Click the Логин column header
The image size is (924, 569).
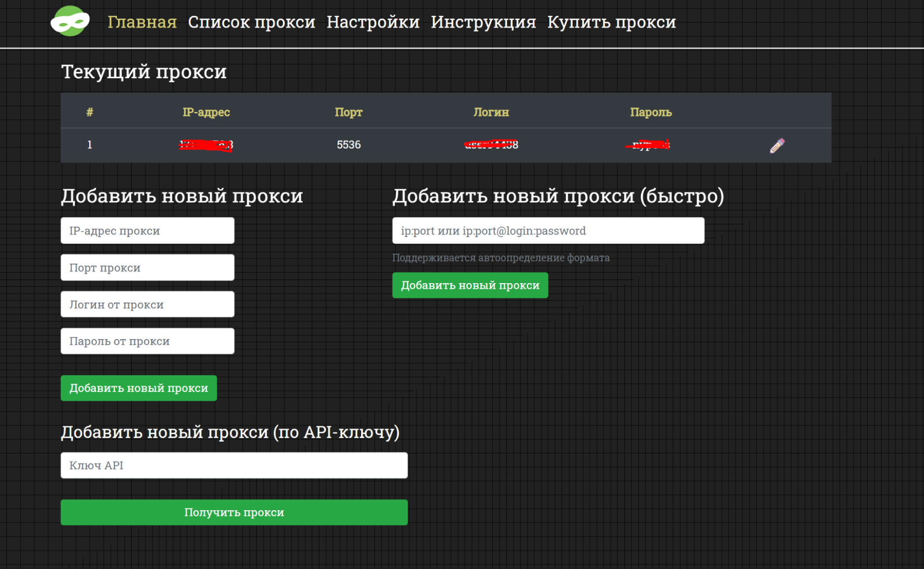point(491,112)
